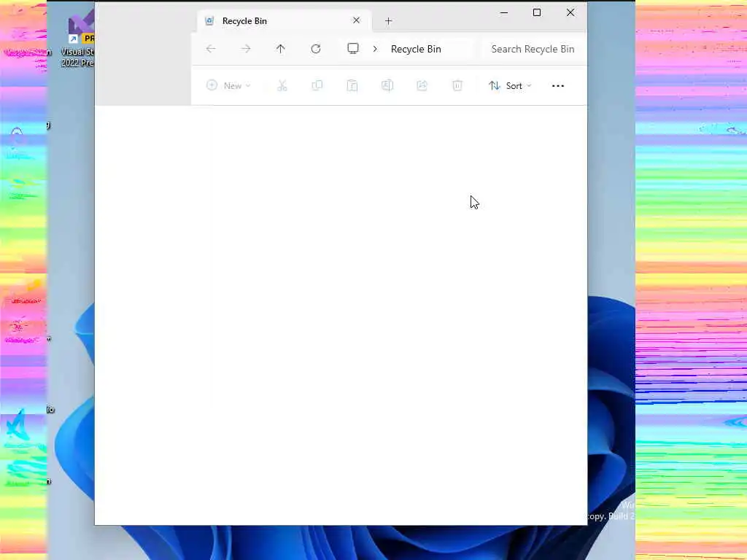The image size is (747, 560).
Task: Select the Recycle Bin tab
Action: coord(284,21)
